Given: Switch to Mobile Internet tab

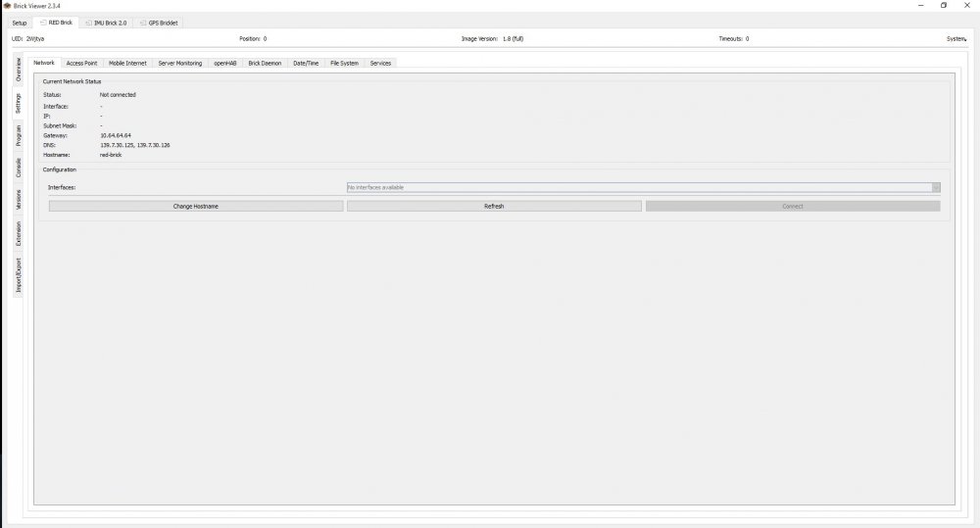Looking at the screenshot, I should pos(127,63).
